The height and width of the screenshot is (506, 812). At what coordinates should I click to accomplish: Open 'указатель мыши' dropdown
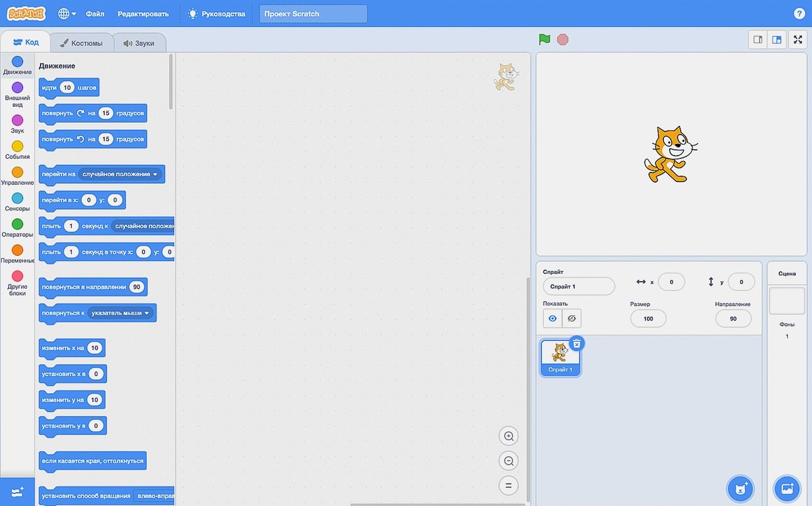(x=120, y=313)
